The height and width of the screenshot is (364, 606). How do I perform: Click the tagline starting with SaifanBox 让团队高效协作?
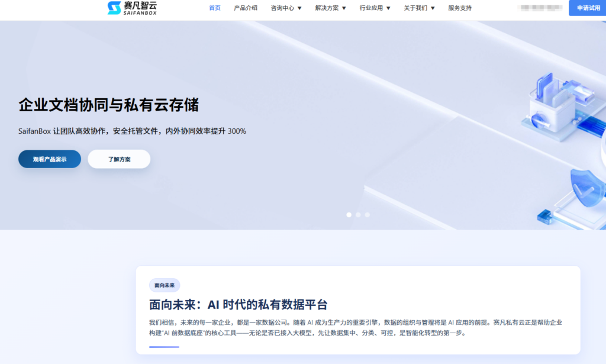[x=132, y=131]
